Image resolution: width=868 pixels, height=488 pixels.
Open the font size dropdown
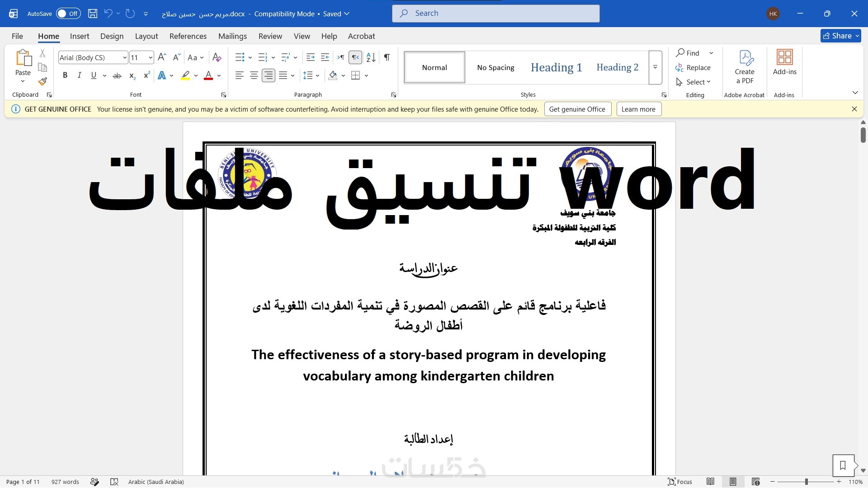pyautogui.click(x=151, y=57)
